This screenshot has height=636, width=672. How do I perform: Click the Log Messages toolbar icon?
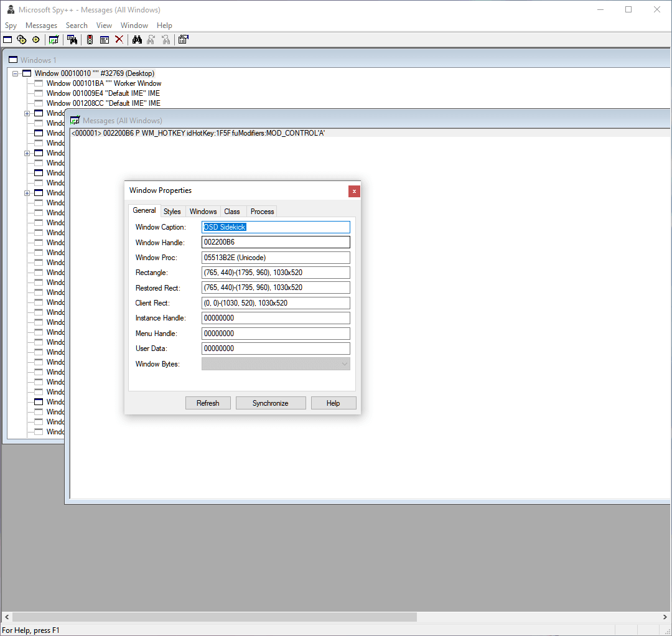(54, 40)
